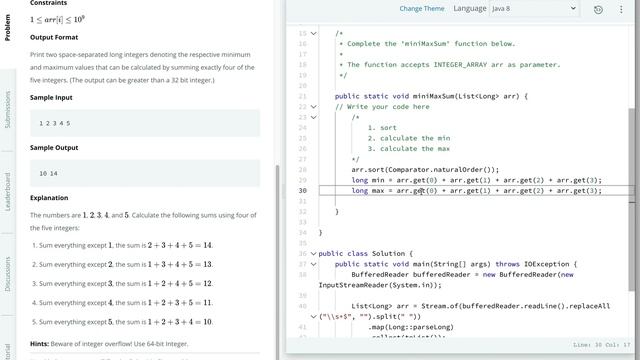Click comment line '3. calculate the max'
This screenshot has width=640, height=360.
tap(409, 149)
